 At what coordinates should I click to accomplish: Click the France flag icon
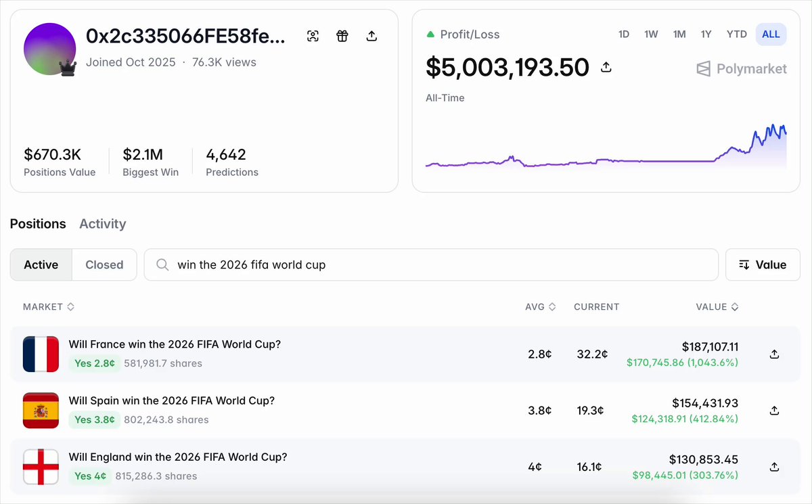click(41, 354)
